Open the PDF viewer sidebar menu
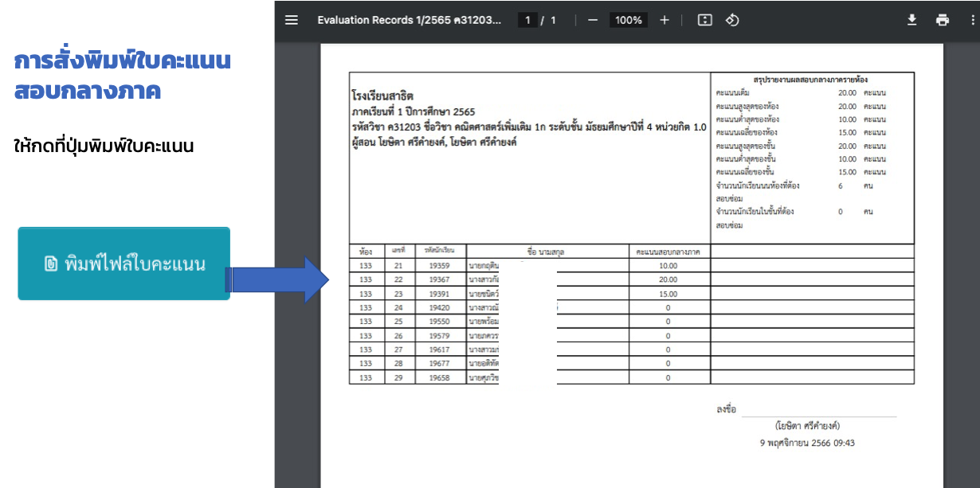 coord(292,20)
